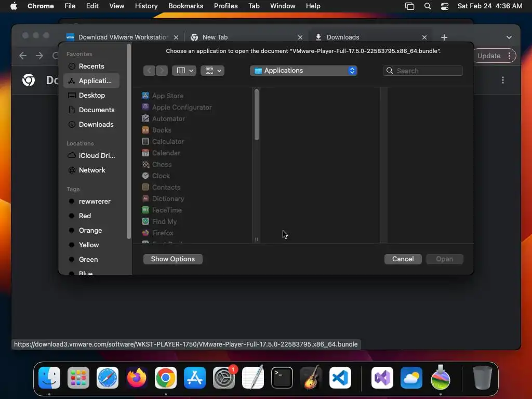Open GarageBand in the dock
The height and width of the screenshot is (399, 532).
pos(311,378)
